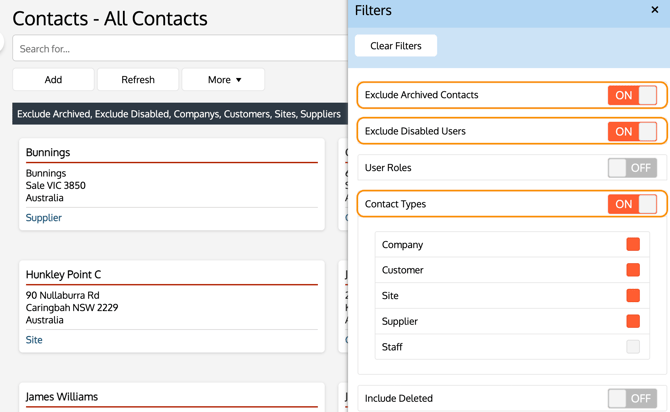
Task: Uncheck the Company contact type
Action: [x=633, y=245]
